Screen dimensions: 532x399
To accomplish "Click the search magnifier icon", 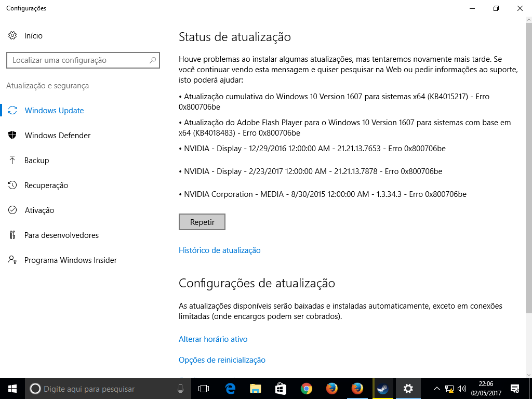I will pyautogui.click(x=153, y=60).
